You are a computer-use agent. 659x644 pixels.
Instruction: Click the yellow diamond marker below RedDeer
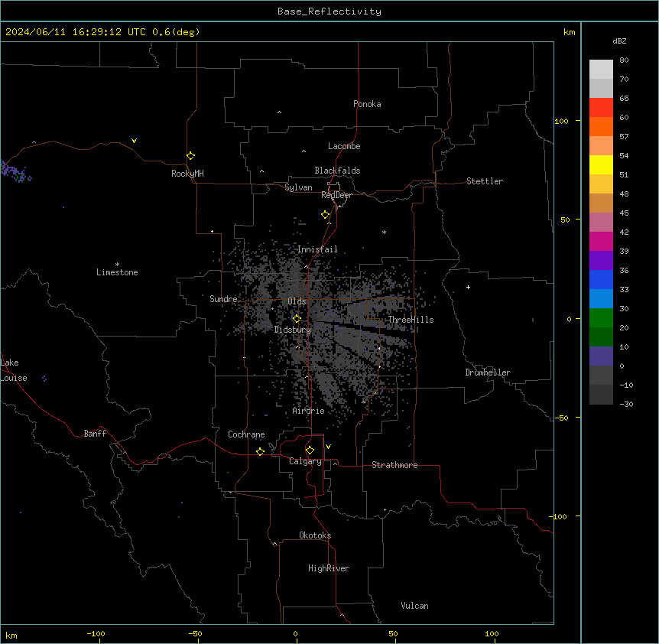click(x=326, y=215)
